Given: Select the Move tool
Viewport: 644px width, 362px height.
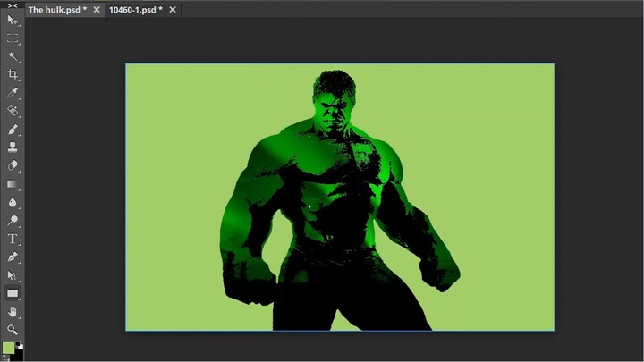Looking at the screenshot, I should coord(13,21).
